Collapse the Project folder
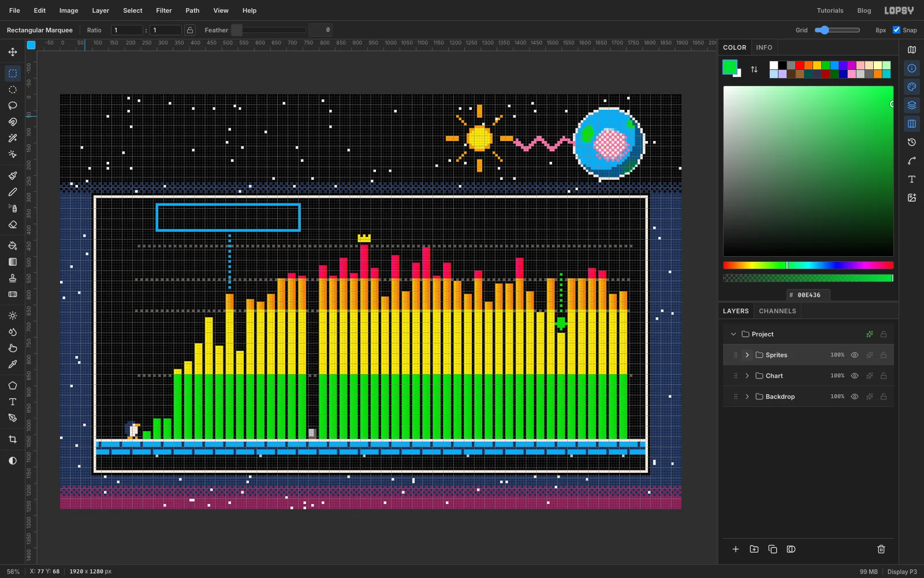 tap(733, 334)
